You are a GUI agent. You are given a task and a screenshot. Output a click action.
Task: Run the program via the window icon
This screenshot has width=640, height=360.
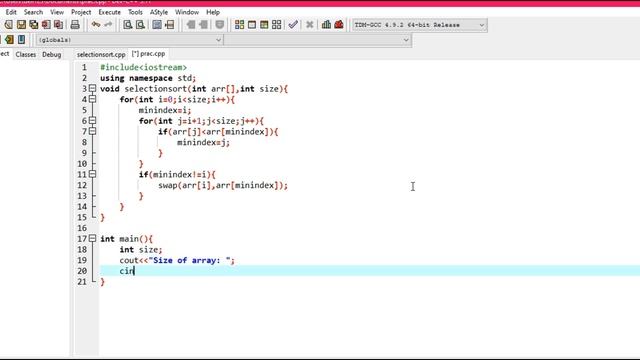(x=252, y=25)
